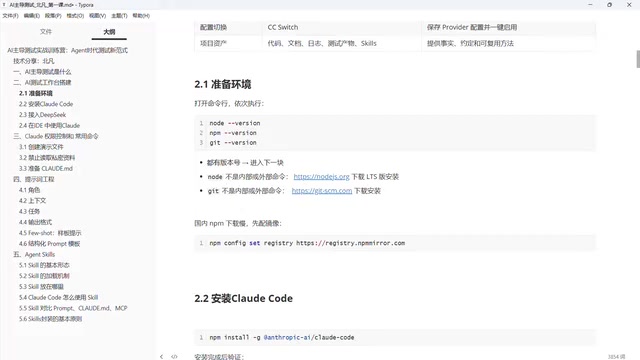Switch sidebar to 大纲 tab
Image resolution: width=640 pixels, height=360 pixels.
click(109, 31)
